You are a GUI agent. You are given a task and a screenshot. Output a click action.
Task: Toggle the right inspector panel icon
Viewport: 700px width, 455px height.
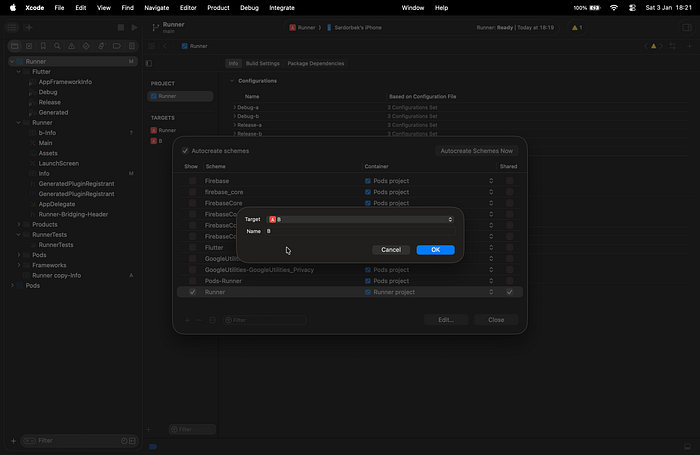[687, 28]
